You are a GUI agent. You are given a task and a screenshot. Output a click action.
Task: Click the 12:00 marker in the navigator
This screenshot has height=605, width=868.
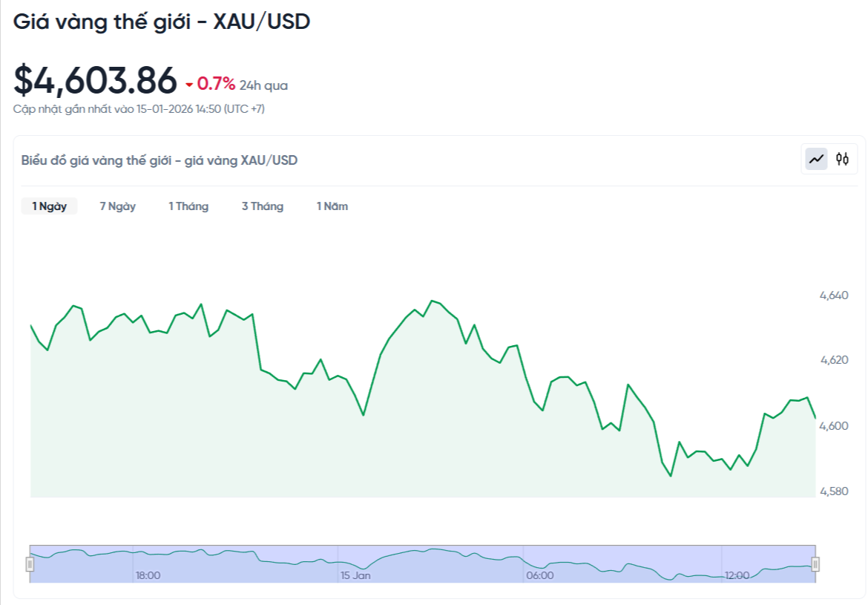click(x=737, y=575)
